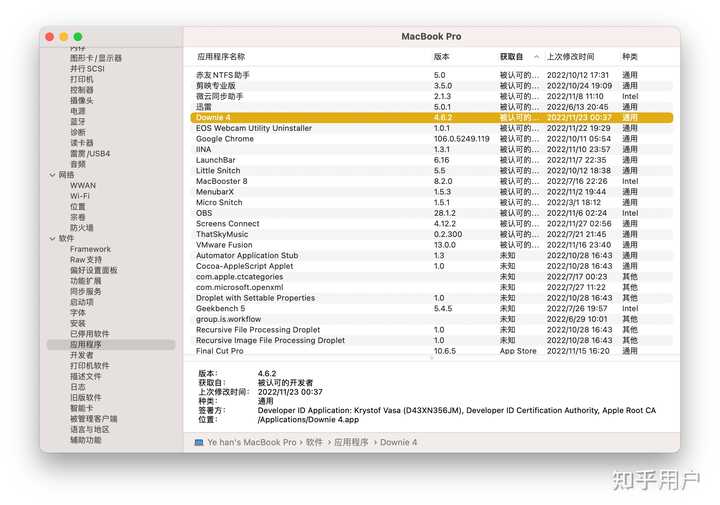Image resolution: width=720 pixels, height=505 pixels.
Task: Collapse the 软件 section chevron in the sidebar
Action: click(x=52, y=238)
